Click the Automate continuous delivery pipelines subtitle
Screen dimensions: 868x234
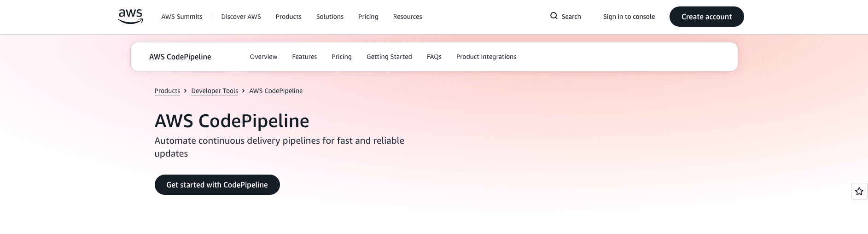(280, 147)
